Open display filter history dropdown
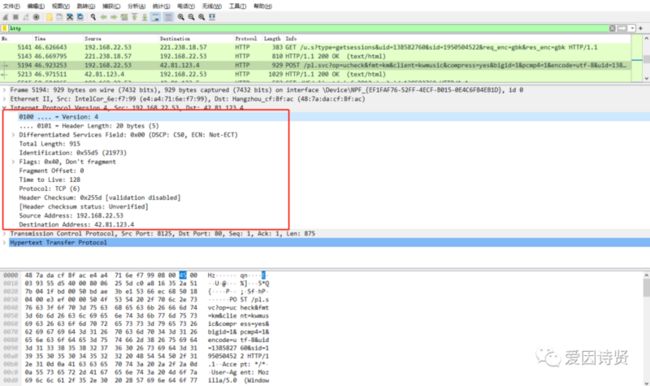 point(632,28)
